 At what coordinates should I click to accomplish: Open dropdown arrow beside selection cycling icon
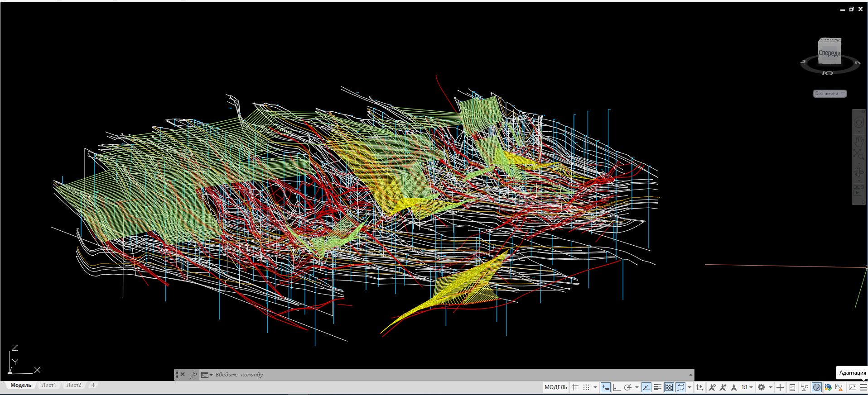coord(690,387)
